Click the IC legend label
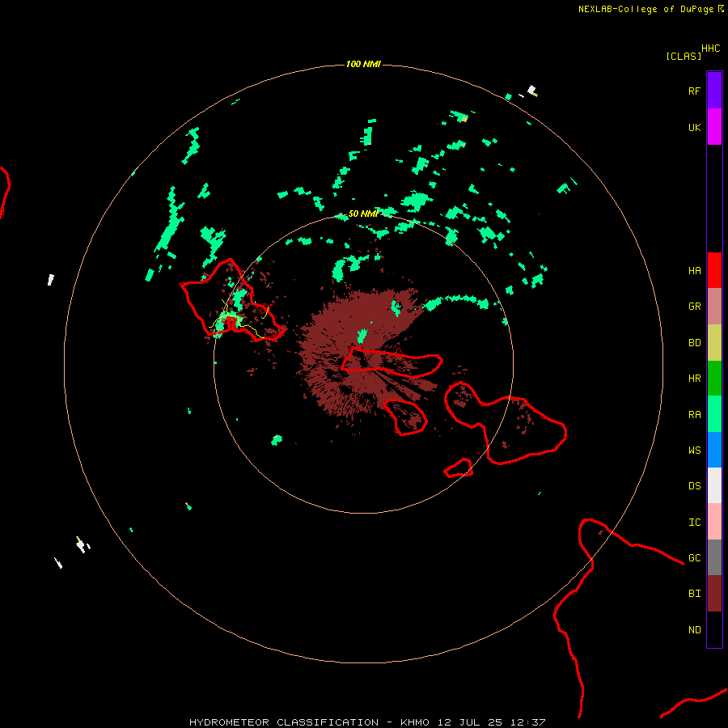The height and width of the screenshot is (728, 728). tap(694, 523)
